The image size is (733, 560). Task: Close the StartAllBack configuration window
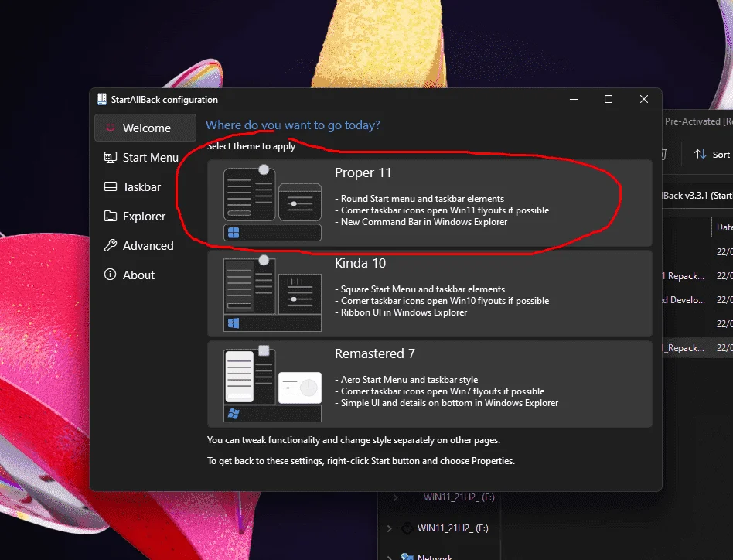tap(644, 99)
